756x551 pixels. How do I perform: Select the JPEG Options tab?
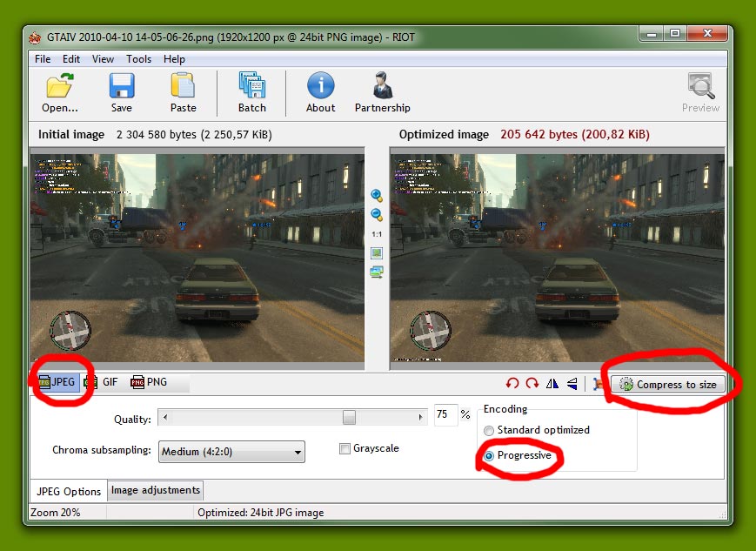point(69,491)
